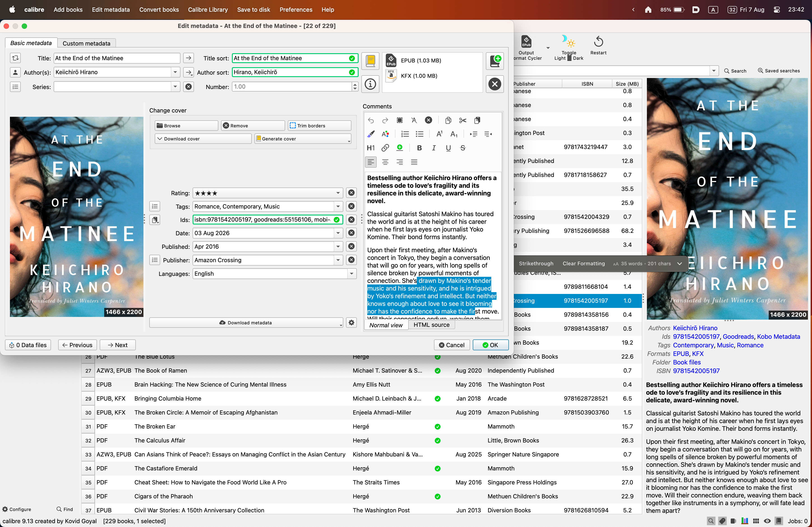
Task: Paste clipboard contents into Comments
Action: point(477,120)
